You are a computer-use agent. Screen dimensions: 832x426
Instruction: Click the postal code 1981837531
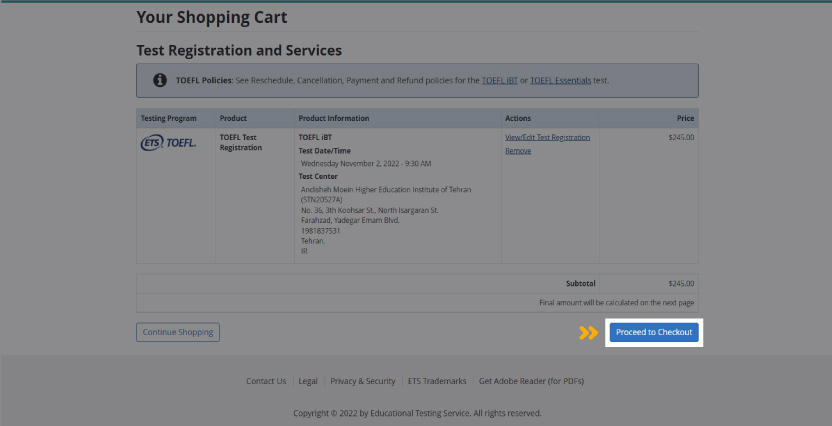320,231
